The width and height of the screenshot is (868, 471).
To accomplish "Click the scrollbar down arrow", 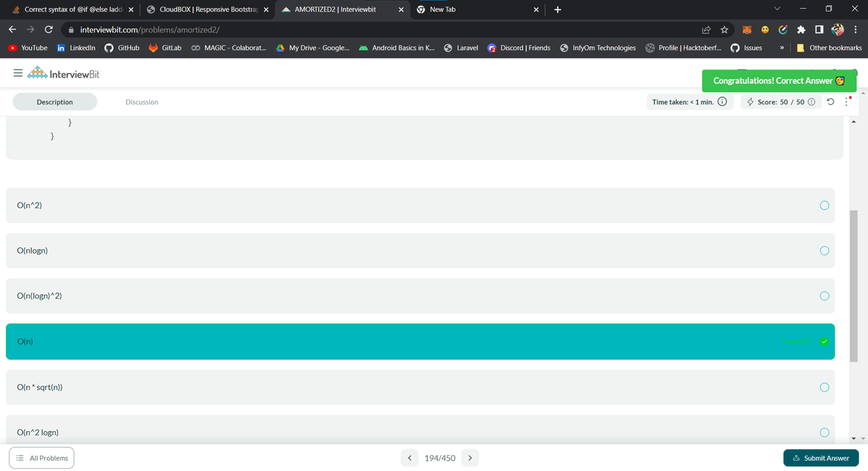I will [x=854, y=438].
